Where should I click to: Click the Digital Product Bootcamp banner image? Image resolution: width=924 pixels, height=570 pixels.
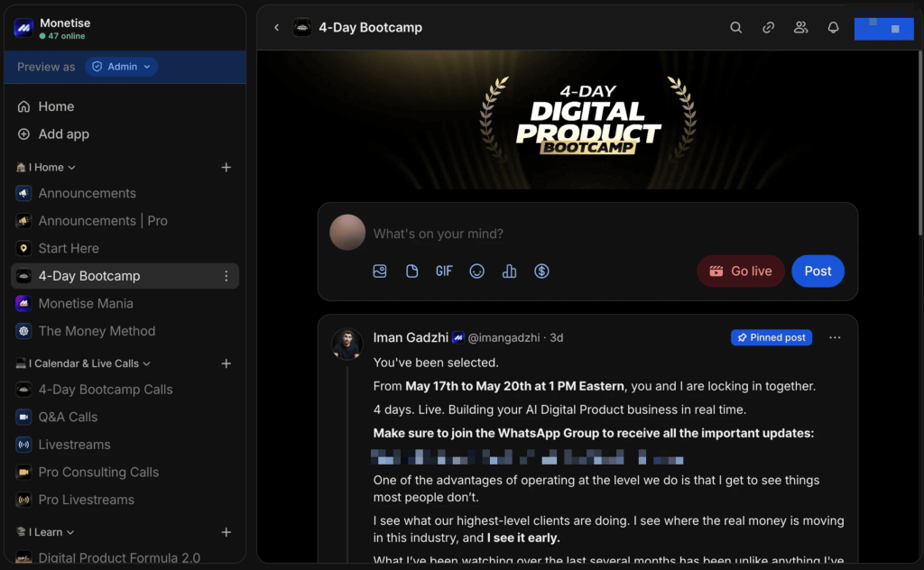(x=587, y=120)
